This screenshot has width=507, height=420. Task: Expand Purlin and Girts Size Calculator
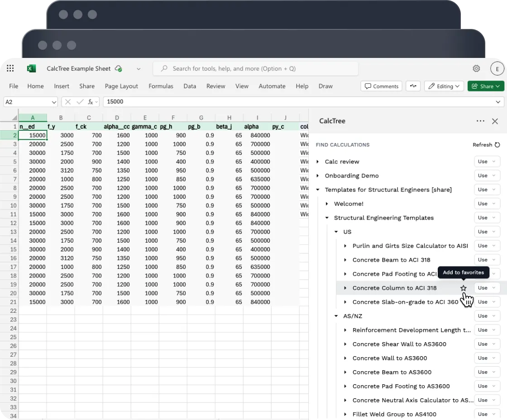(x=345, y=246)
